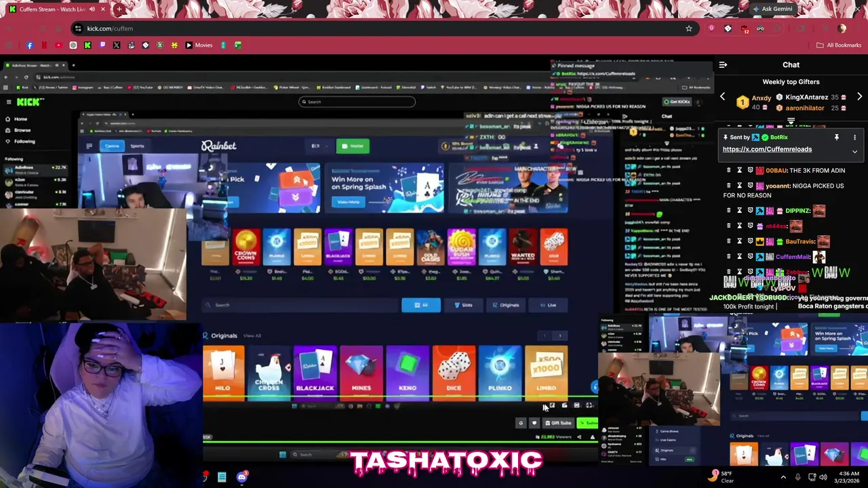Open the Twitch bookmark icon
This screenshot has height=488, width=868.
pos(102,45)
